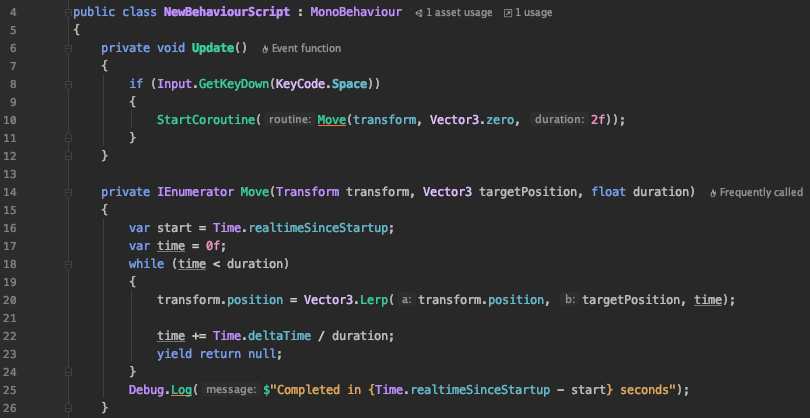The height and width of the screenshot is (418, 810).
Task: Click the asset usage icon beside MonoBehaviour
Action: [x=419, y=13]
